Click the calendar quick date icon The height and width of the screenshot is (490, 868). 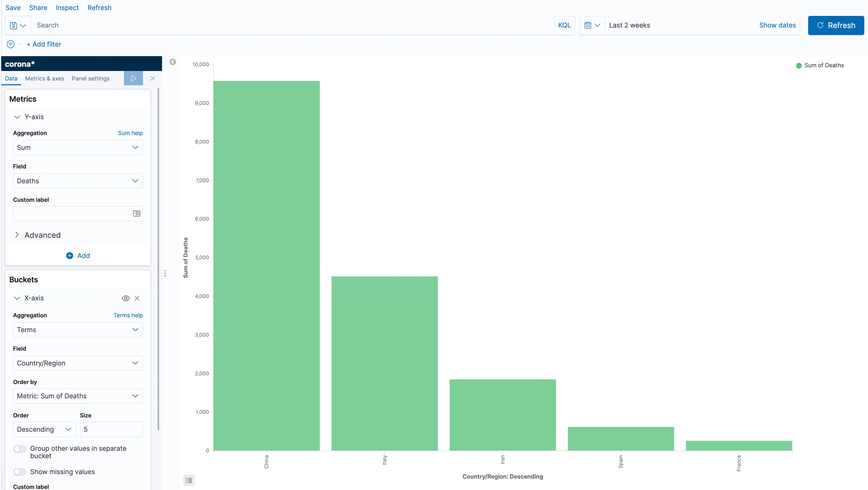(x=588, y=25)
